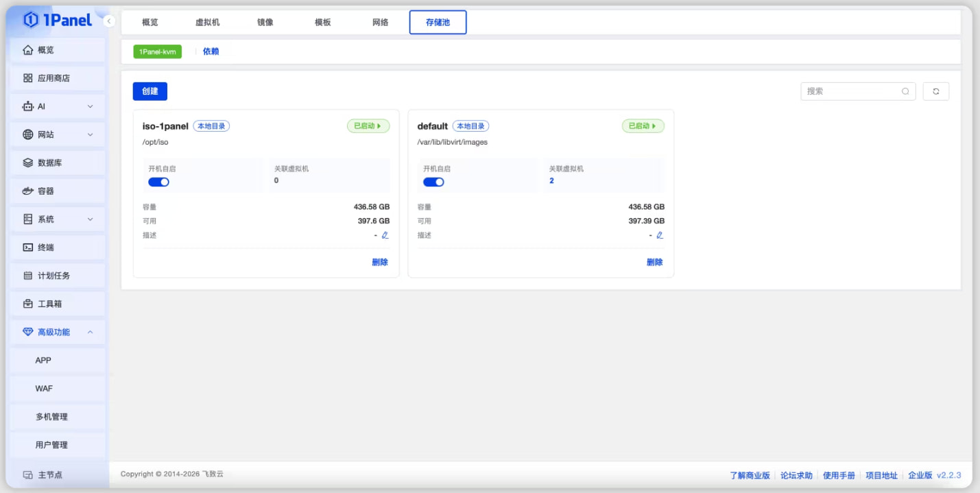This screenshot has height=493, width=980.
Task: Toggle 开机自启 for default pool
Action: click(433, 182)
